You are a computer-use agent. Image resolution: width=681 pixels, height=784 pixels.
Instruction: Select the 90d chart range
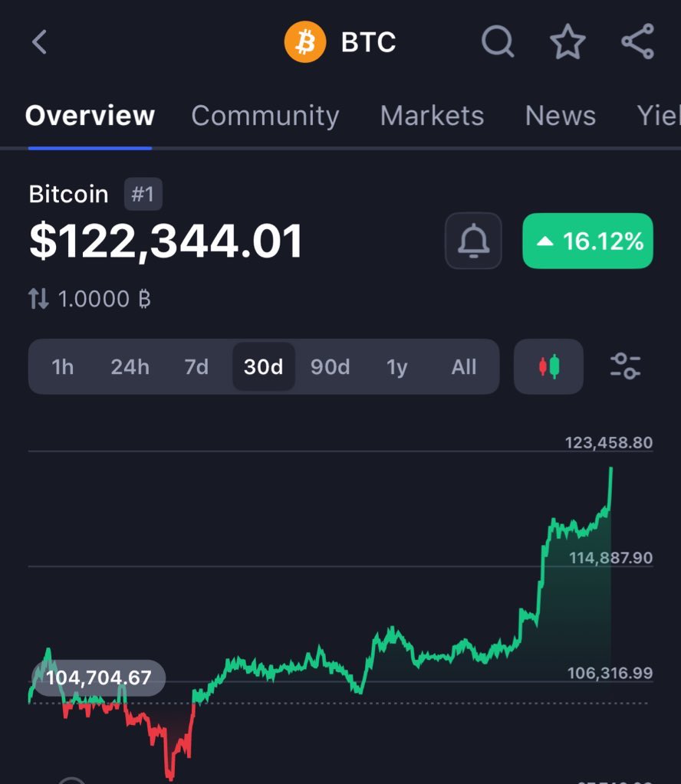(331, 367)
